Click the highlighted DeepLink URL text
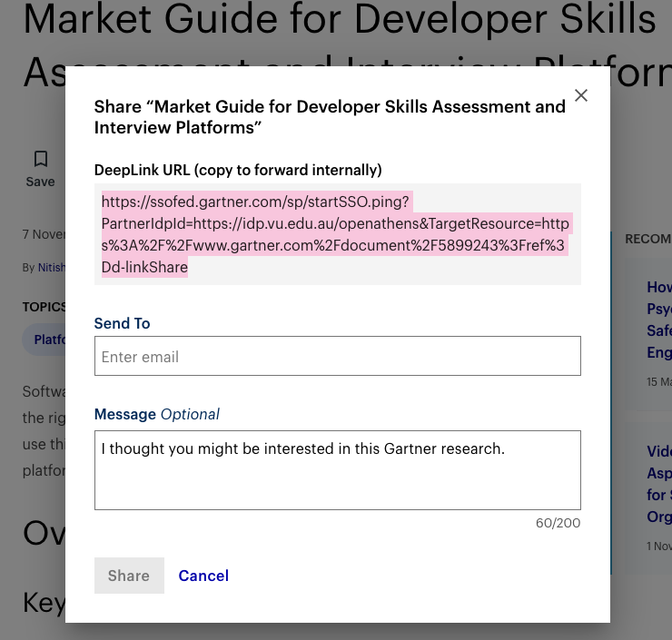 coord(335,234)
